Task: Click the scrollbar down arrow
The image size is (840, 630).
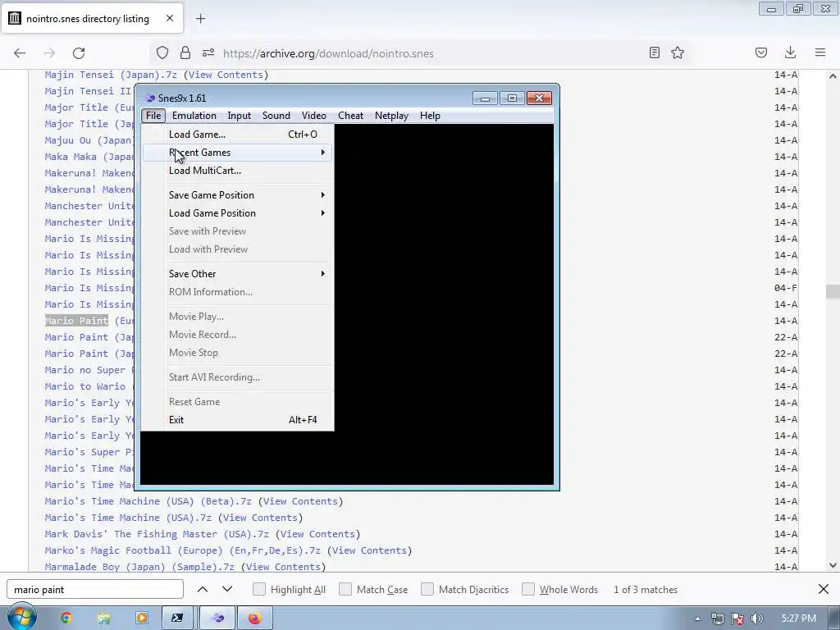Action: [833, 564]
